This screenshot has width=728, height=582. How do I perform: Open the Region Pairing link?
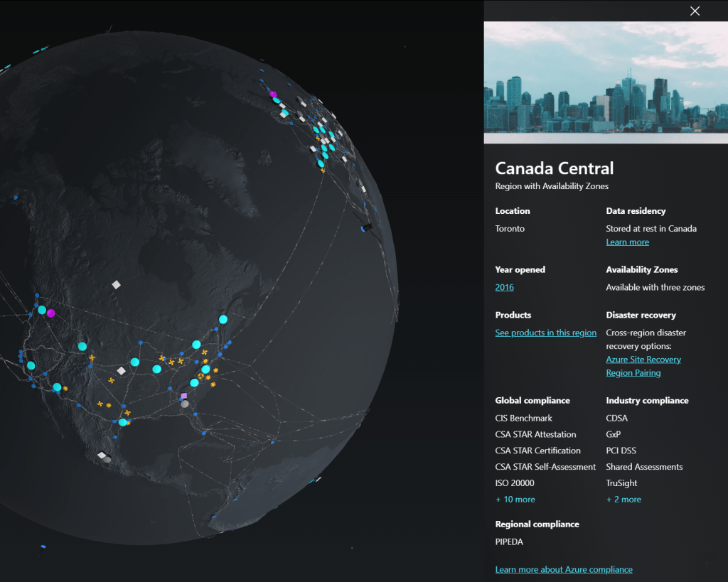click(x=633, y=373)
